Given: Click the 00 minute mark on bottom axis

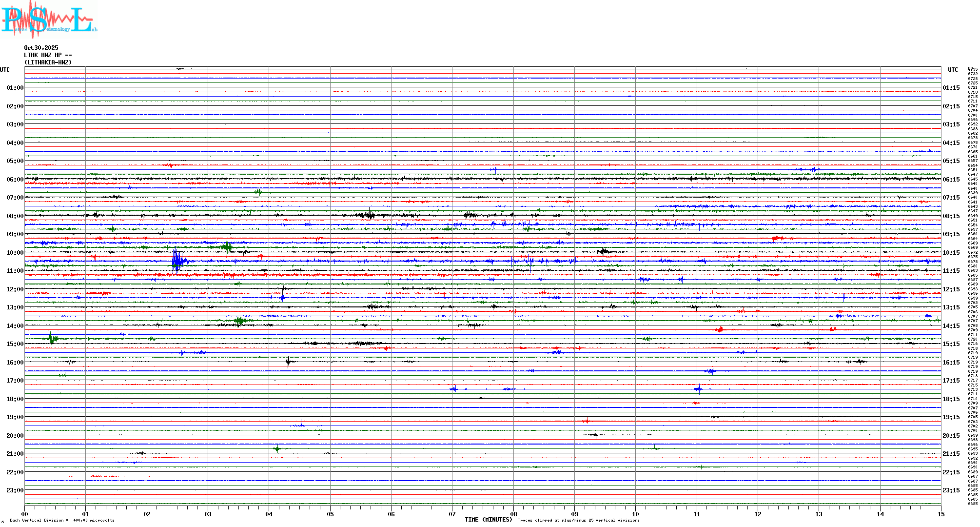Looking at the screenshot, I should 25,514.
